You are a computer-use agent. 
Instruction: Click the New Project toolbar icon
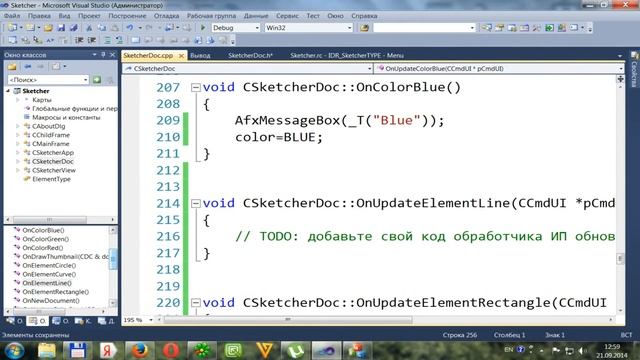(12, 28)
